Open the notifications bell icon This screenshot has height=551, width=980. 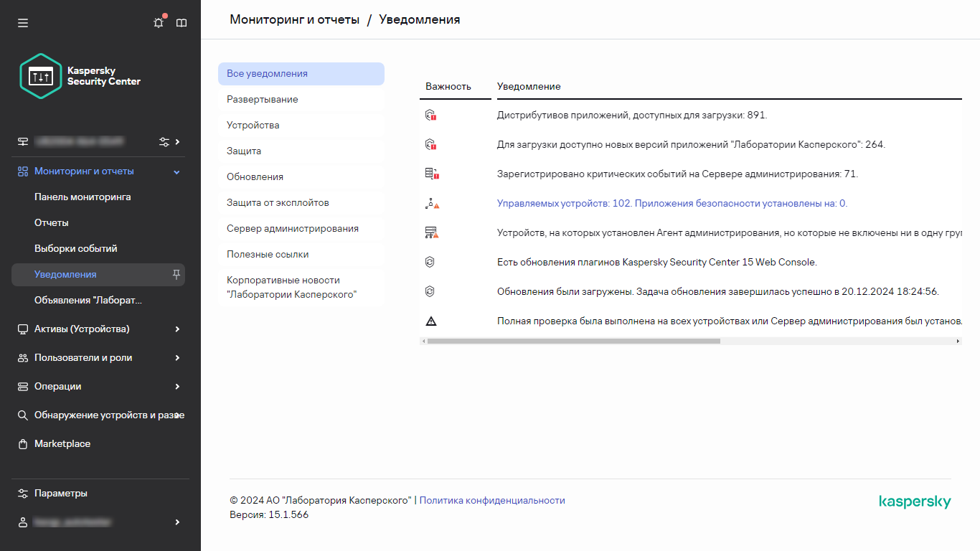(x=158, y=22)
